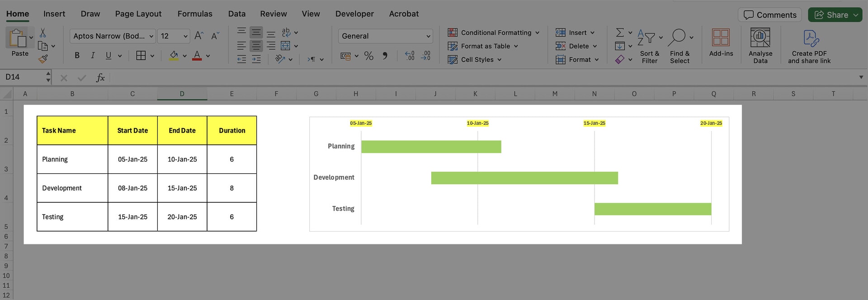Decrease font size with small A
The height and width of the screenshot is (300, 868).
215,36
